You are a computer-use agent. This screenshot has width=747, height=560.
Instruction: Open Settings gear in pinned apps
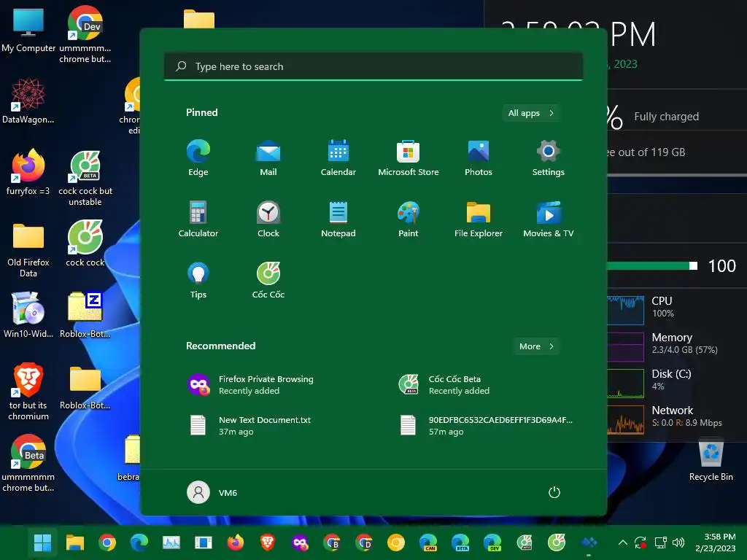549,158
